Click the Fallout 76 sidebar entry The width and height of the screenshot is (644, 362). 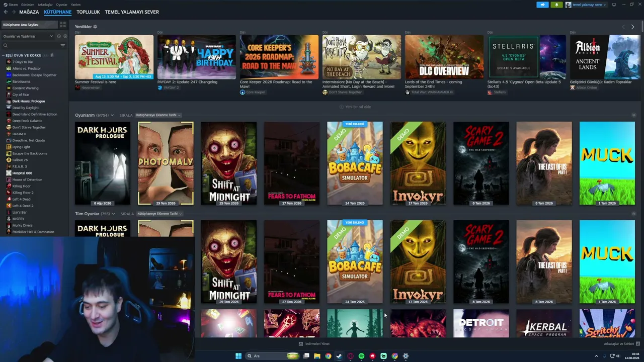pyautogui.click(x=20, y=160)
